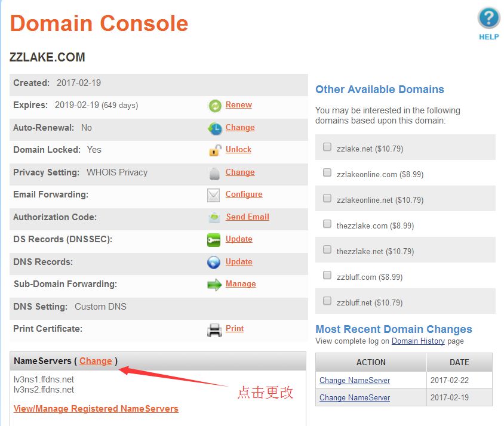The height and width of the screenshot is (426, 504).
Task: Open View/Manage Registered NameServers link
Action: tap(96, 409)
